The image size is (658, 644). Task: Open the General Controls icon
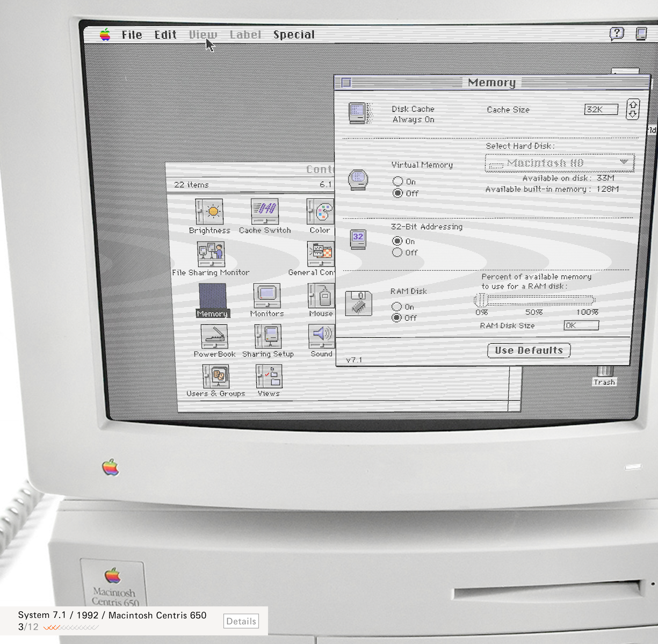(321, 254)
